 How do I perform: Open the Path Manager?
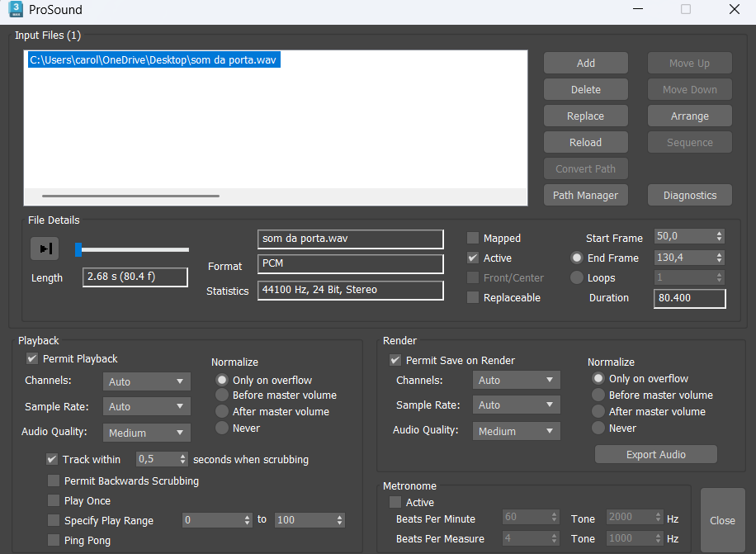pos(585,195)
